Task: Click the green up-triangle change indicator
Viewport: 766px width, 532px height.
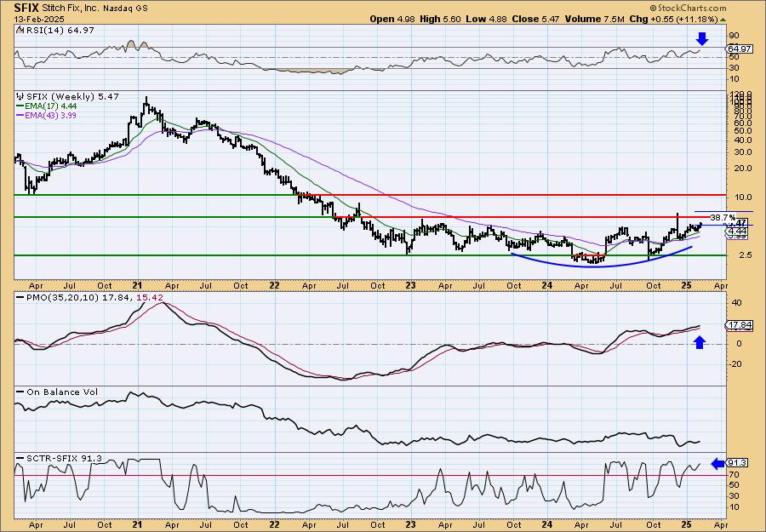Action: pyautogui.click(x=723, y=19)
